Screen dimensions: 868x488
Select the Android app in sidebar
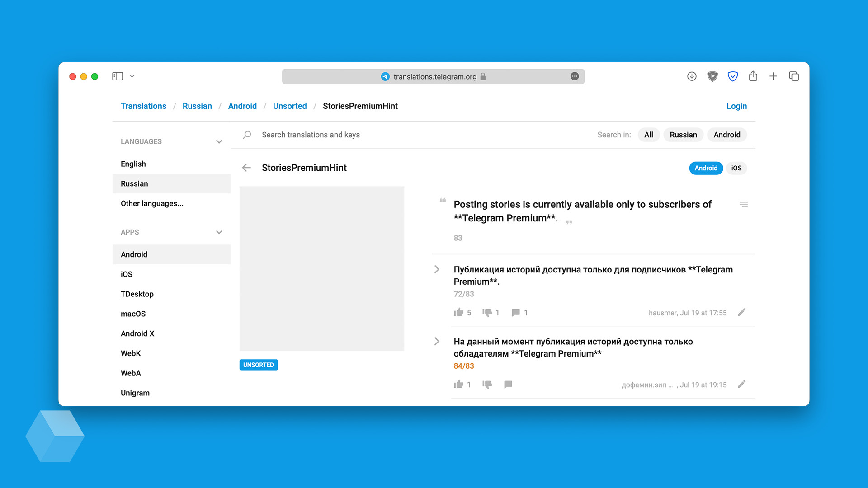[x=133, y=254]
